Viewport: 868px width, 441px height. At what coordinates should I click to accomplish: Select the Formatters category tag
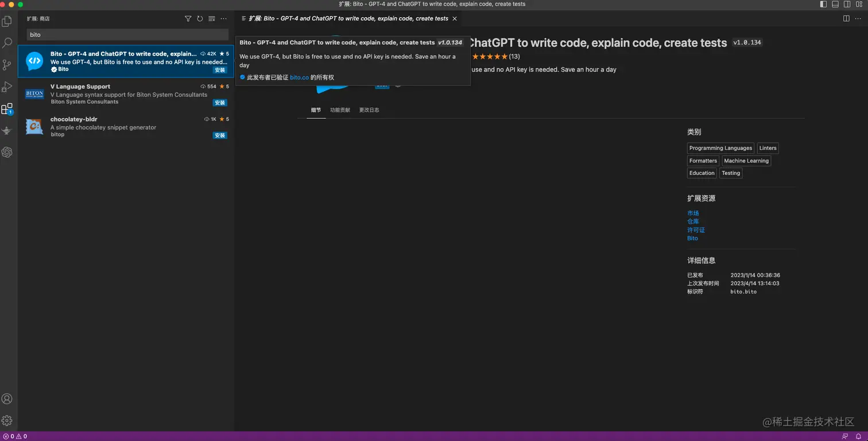pos(703,161)
